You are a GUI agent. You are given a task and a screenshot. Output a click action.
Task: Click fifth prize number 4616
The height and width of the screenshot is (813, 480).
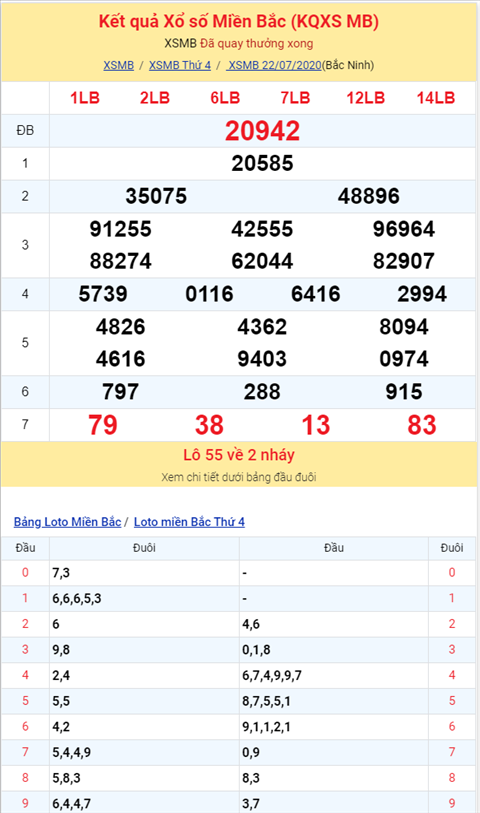pos(121,359)
